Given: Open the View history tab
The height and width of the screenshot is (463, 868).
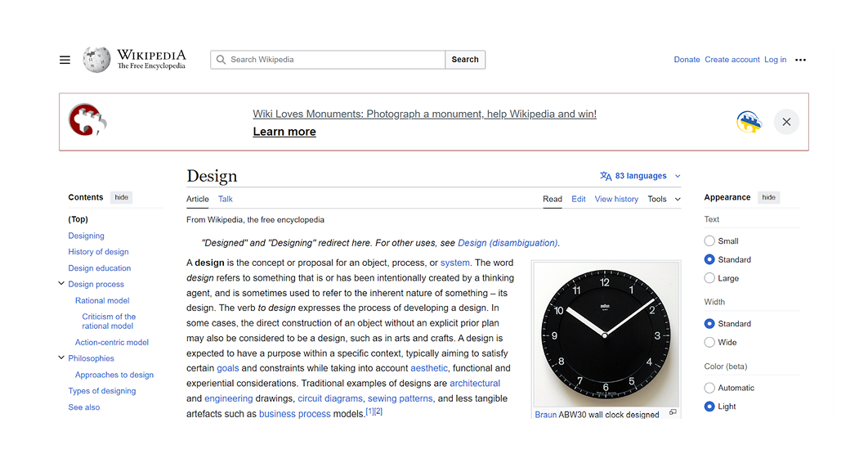Looking at the screenshot, I should [616, 200].
